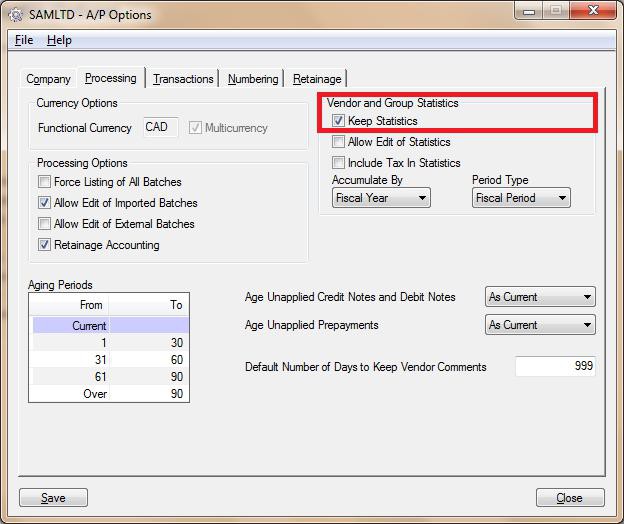The height and width of the screenshot is (524, 624).
Task: Open the Accumulate By Fiscal Year dropdown
Action: (x=381, y=198)
